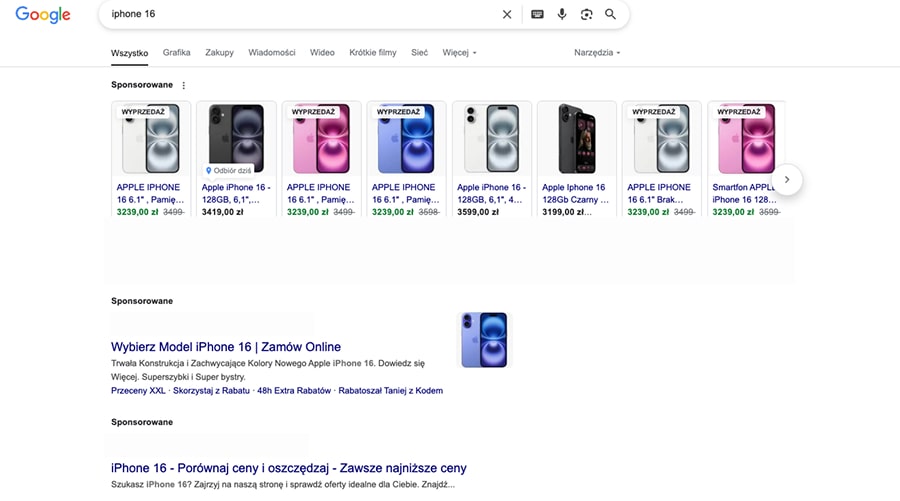This screenshot has height=501, width=900.
Task: Click the 3419,00 zł price text
Action: 222,212
